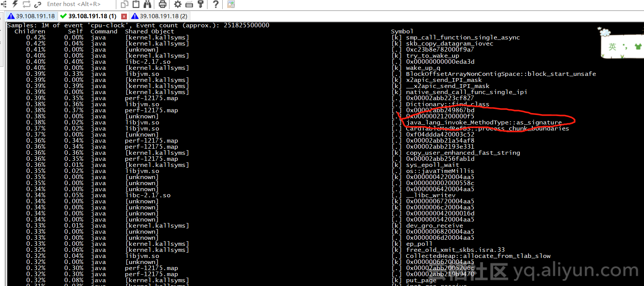Click address 0x00002abb2005206c

(440, 268)
